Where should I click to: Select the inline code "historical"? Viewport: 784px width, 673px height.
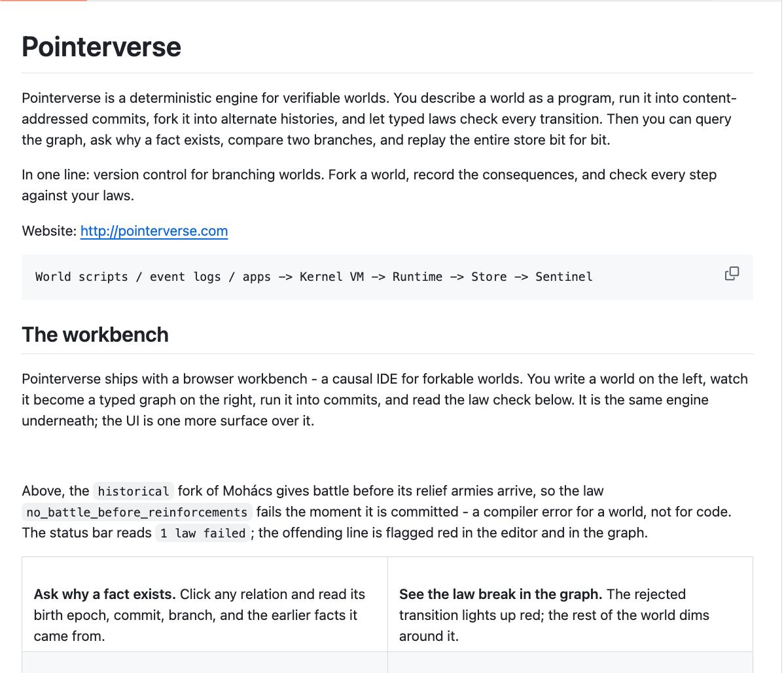134,491
